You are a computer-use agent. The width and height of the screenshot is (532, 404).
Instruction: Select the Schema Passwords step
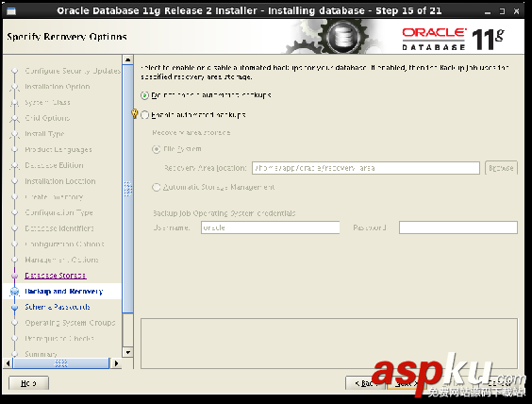point(58,307)
